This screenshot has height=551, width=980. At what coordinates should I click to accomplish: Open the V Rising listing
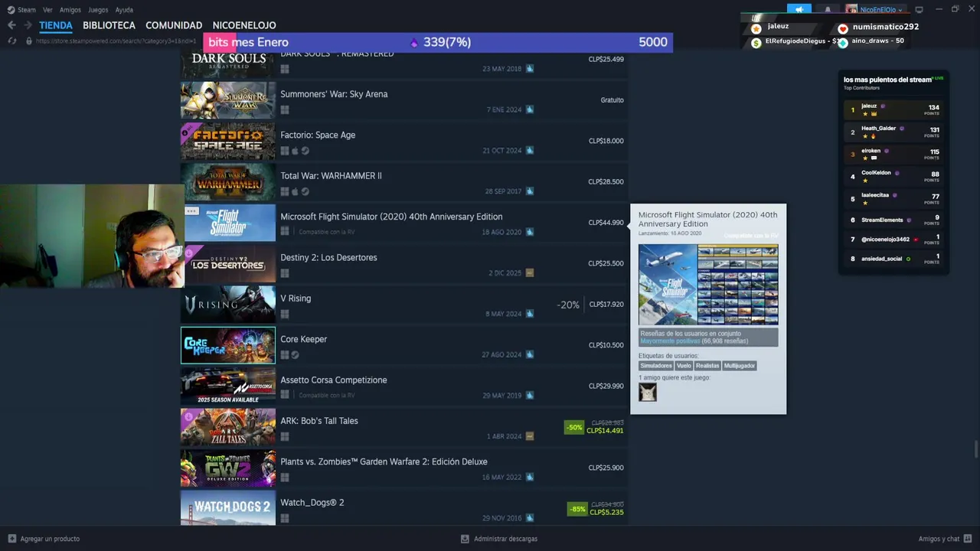coord(403,305)
